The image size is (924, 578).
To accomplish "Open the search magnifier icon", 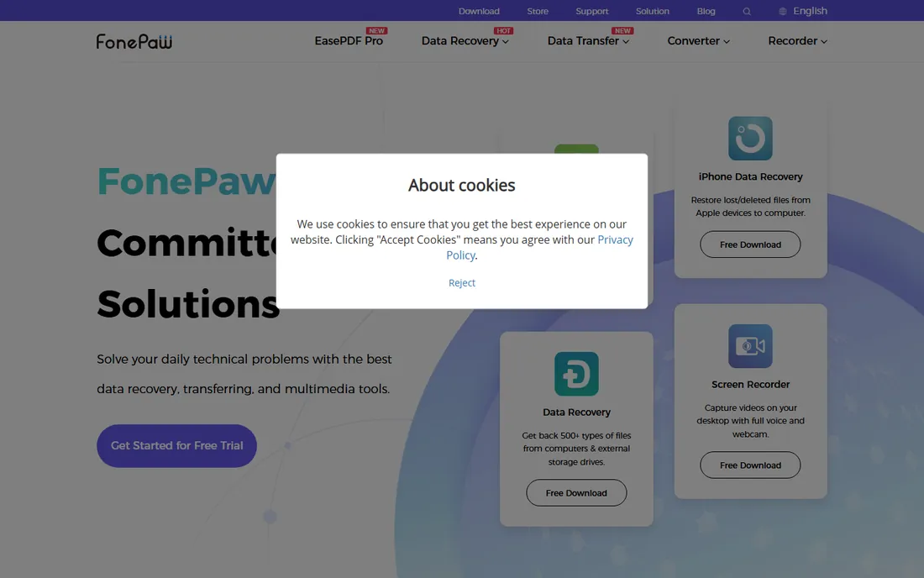I will (747, 11).
